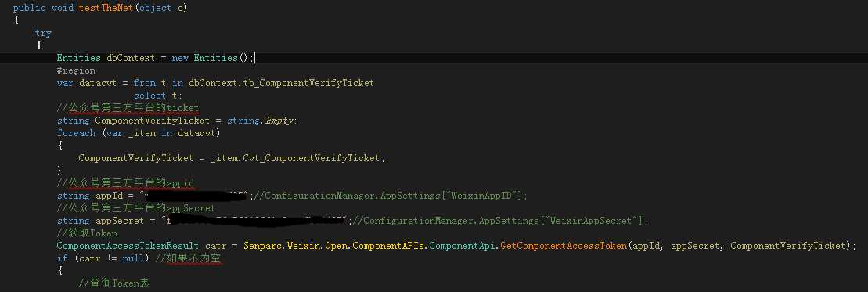This screenshot has height=292, width=868.
Task: Click the foreach keyword
Action: pos(76,133)
